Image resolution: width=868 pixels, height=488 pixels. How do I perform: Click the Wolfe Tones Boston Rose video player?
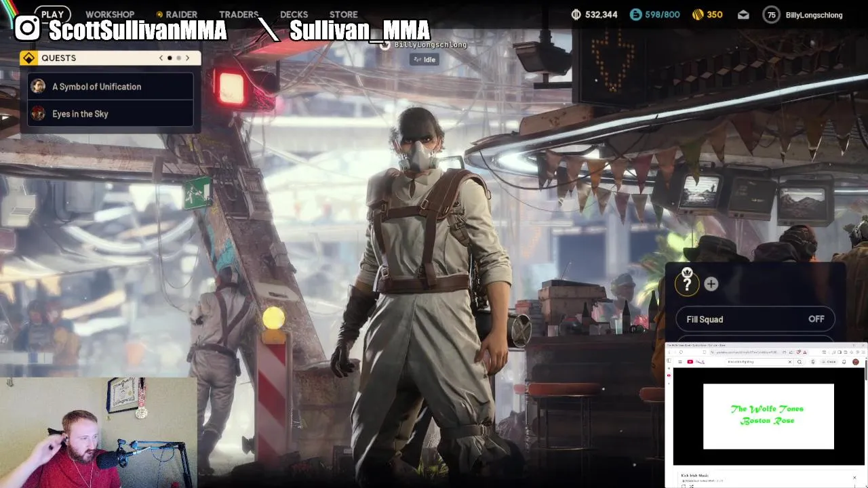coord(768,416)
